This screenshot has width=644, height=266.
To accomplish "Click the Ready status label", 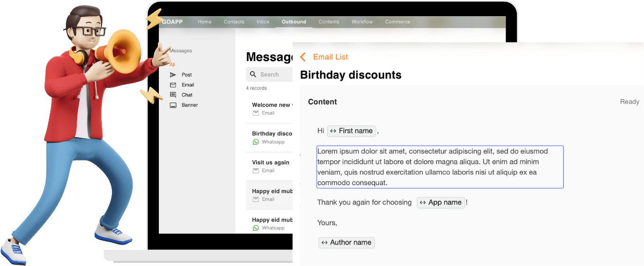I will coord(629,102).
